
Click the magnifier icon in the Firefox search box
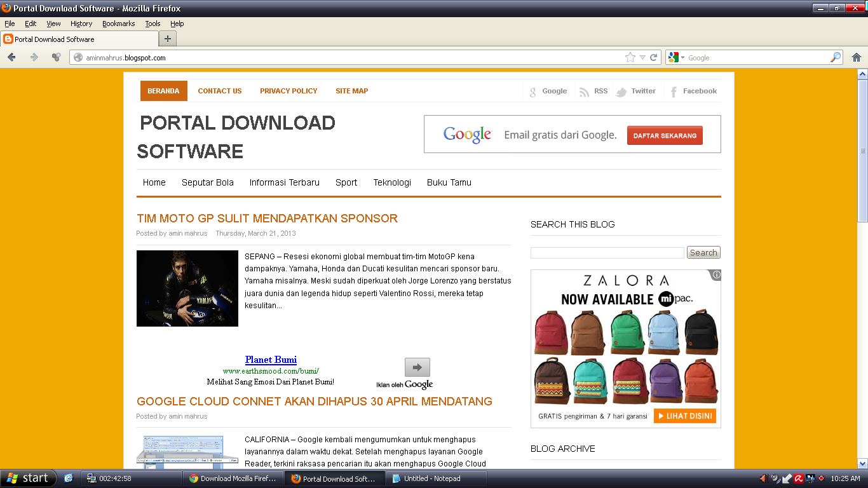click(836, 57)
